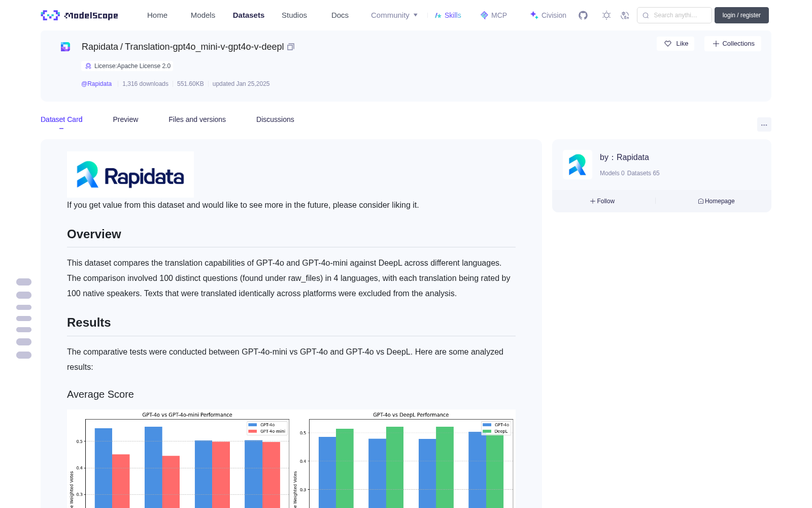Switch language with the translate icon
Image resolution: width=812 pixels, height=508 pixels.
coord(625,15)
